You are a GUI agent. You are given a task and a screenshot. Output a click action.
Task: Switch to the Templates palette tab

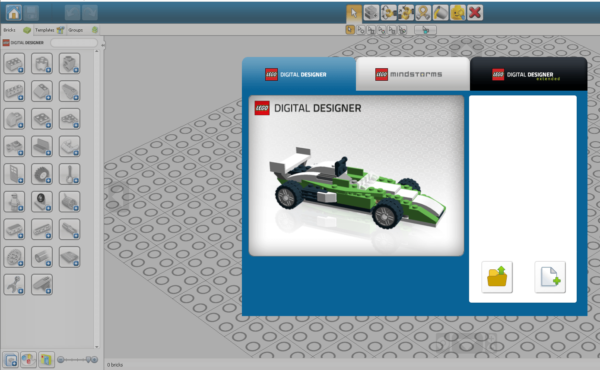(x=49, y=30)
